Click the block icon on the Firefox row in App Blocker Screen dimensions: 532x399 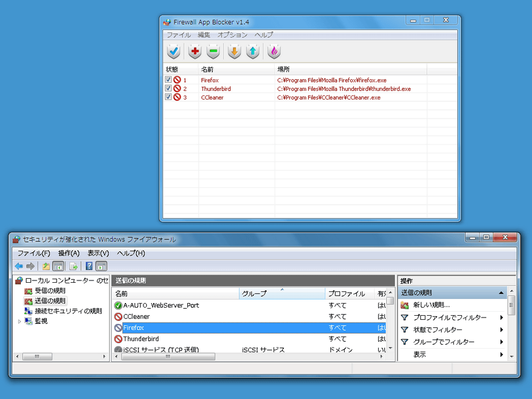tap(177, 80)
